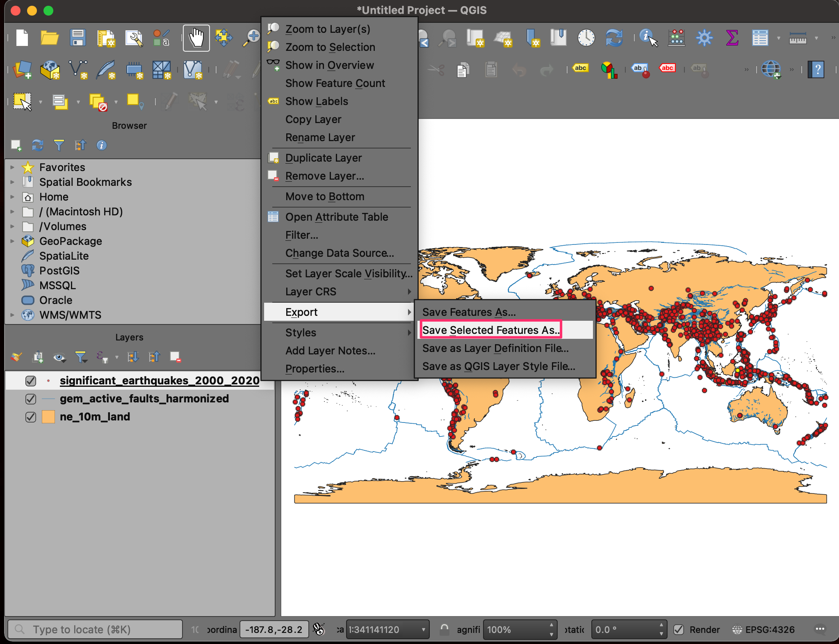Click the messages speech bubble icon
The image size is (839, 644).
pyautogui.click(x=820, y=629)
